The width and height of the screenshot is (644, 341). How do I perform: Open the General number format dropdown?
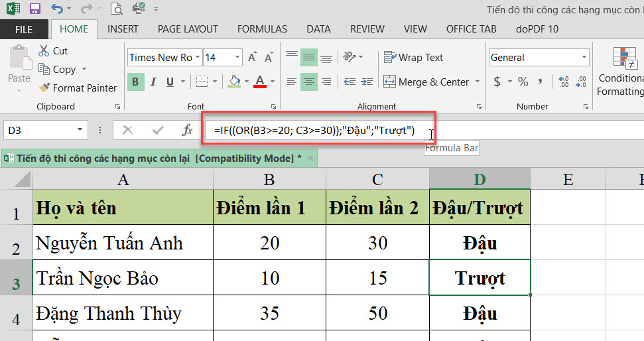coord(584,57)
